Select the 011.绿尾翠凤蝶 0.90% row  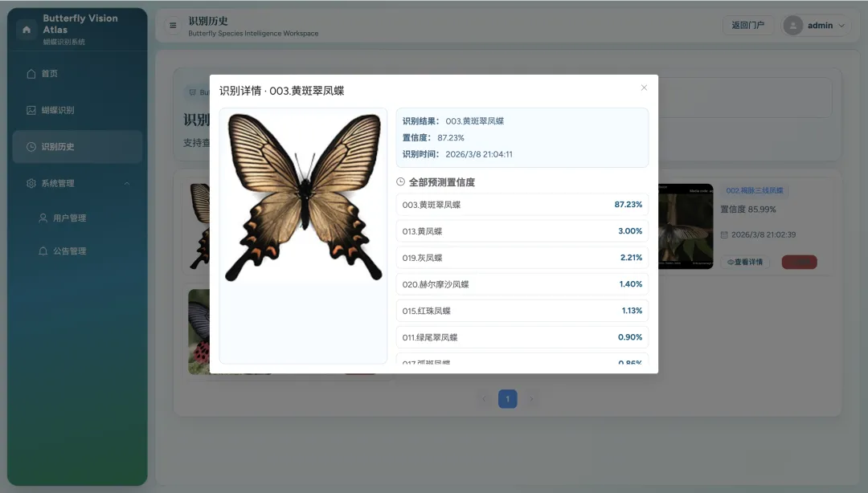(x=522, y=337)
